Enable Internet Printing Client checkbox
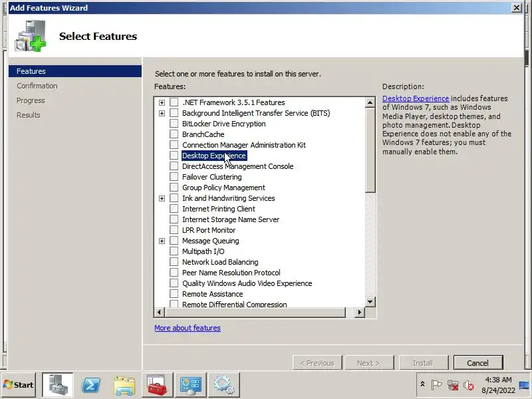 pyautogui.click(x=174, y=209)
